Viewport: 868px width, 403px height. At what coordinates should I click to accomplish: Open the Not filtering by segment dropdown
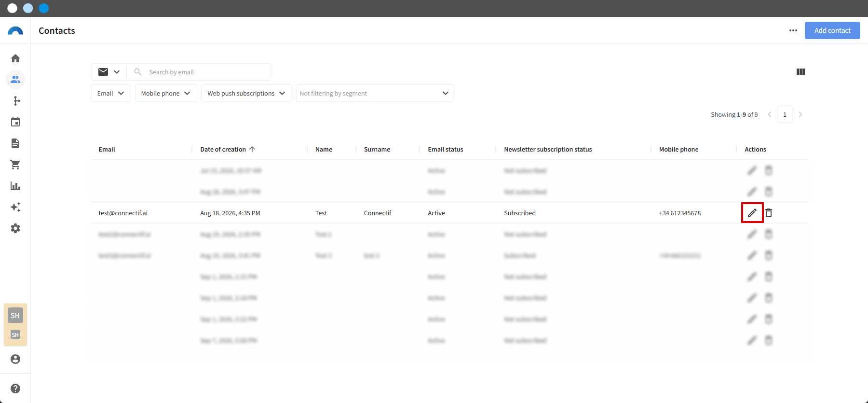pyautogui.click(x=375, y=93)
